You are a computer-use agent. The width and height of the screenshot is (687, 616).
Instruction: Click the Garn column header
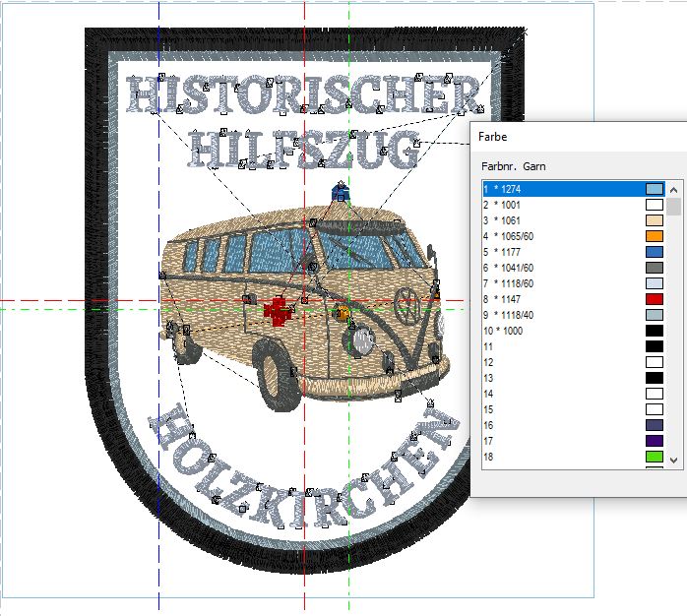pyautogui.click(x=534, y=166)
